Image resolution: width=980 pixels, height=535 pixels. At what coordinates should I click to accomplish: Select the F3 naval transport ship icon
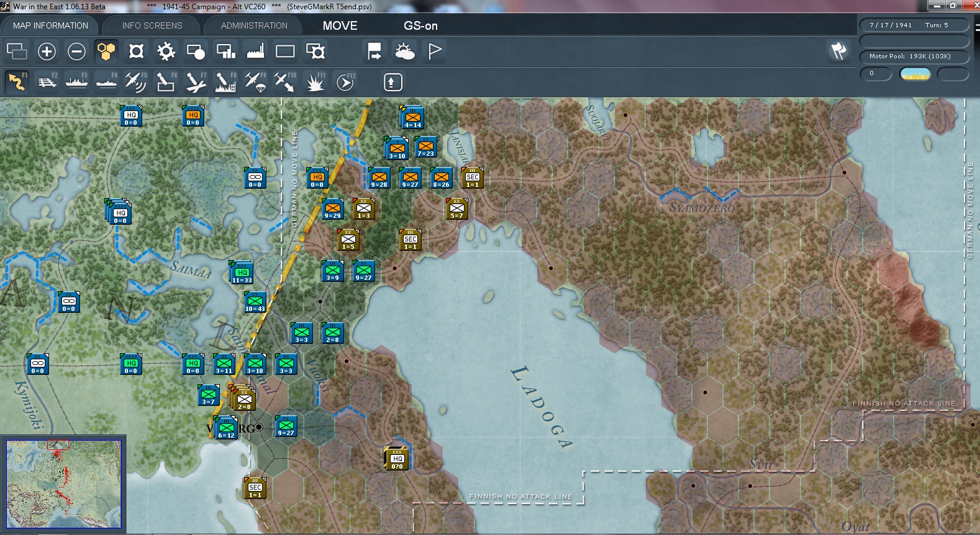76,81
